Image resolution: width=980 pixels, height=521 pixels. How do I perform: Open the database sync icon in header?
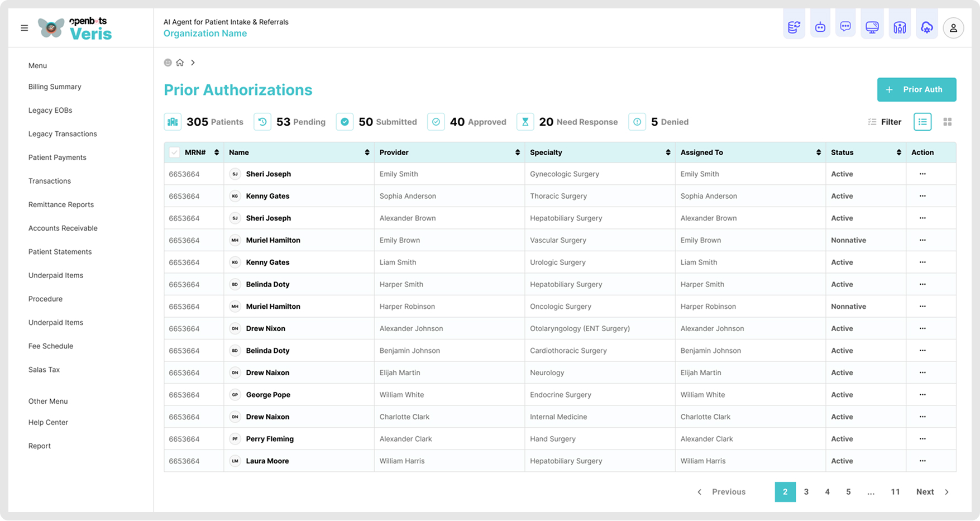click(x=793, y=27)
